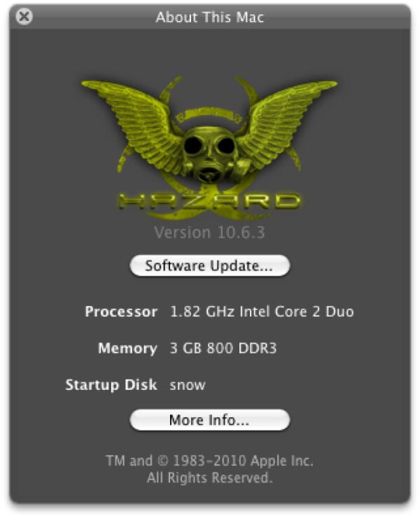Click the 3 GB 800 DDR3 memory value
Viewport: 420px width, 518px height.
223,348
